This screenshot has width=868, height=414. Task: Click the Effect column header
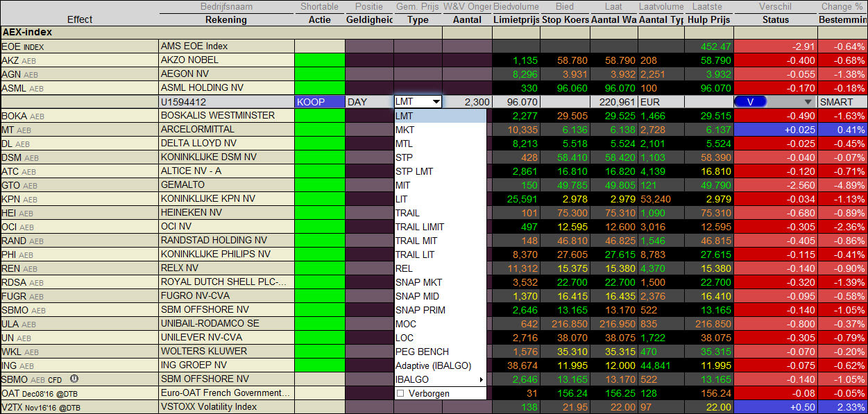point(80,19)
